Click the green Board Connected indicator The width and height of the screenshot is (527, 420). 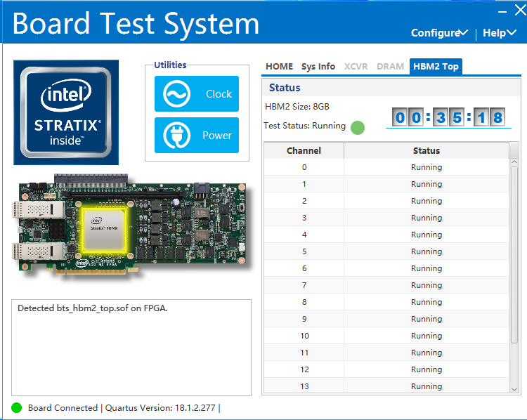tap(16, 407)
